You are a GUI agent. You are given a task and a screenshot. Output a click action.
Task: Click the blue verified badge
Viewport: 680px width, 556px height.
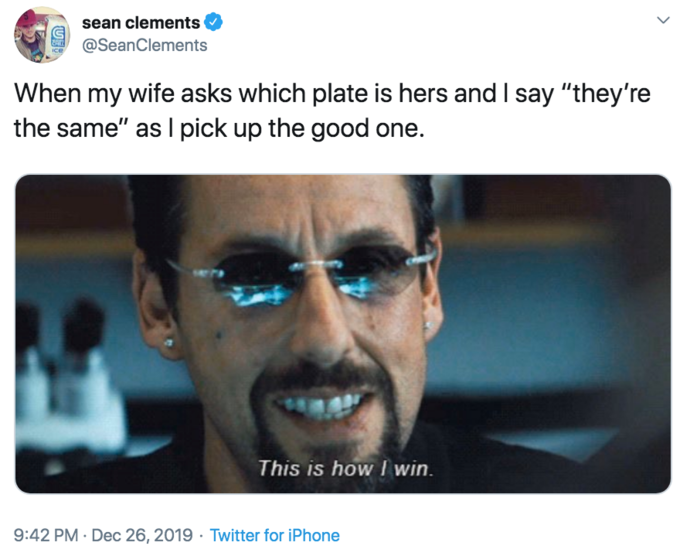pos(215,23)
